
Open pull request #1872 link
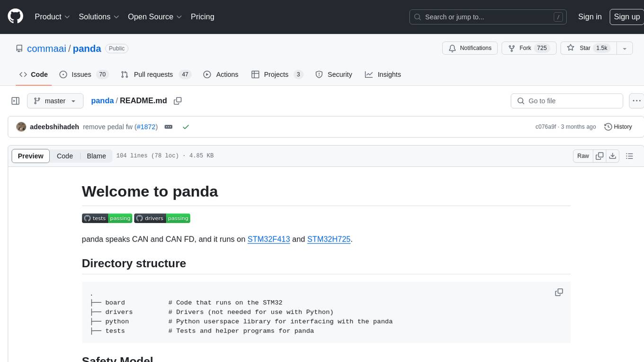146,127
